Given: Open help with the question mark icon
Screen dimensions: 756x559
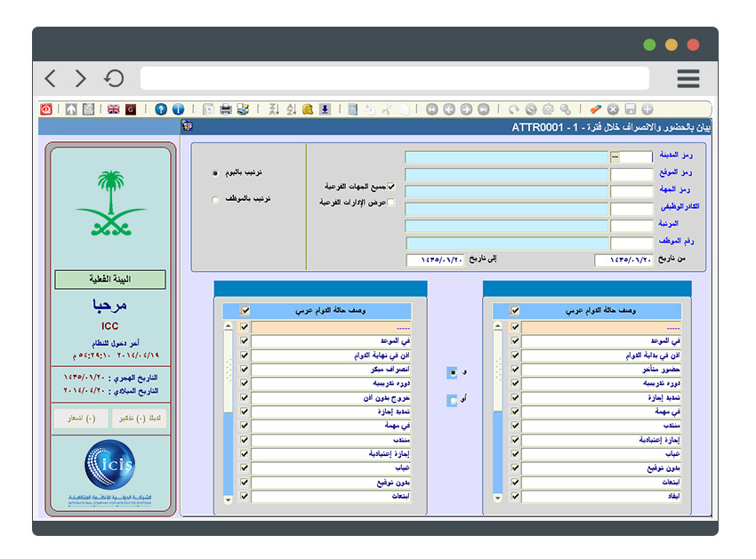Looking at the screenshot, I should tap(161, 107).
